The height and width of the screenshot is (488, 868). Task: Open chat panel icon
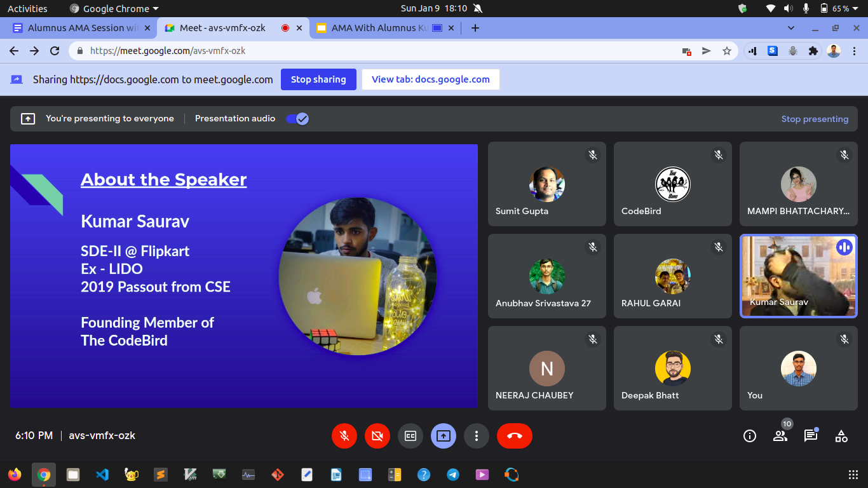(x=811, y=436)
